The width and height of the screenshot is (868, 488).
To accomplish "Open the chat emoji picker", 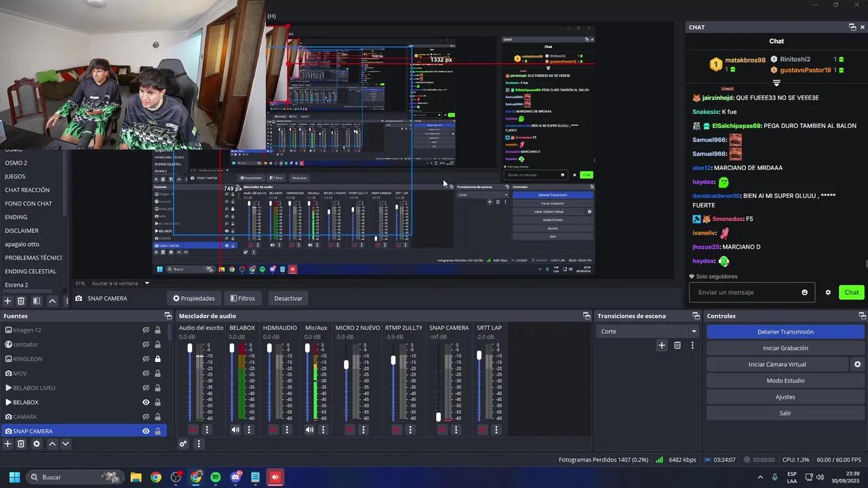I will click(805, 293).
